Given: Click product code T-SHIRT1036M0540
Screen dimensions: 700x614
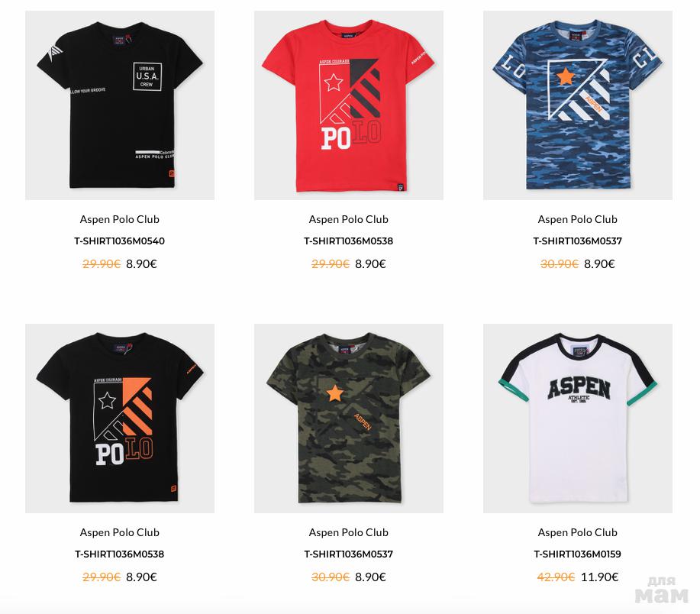Looking at the screenshot, I should tap(120, 241).
